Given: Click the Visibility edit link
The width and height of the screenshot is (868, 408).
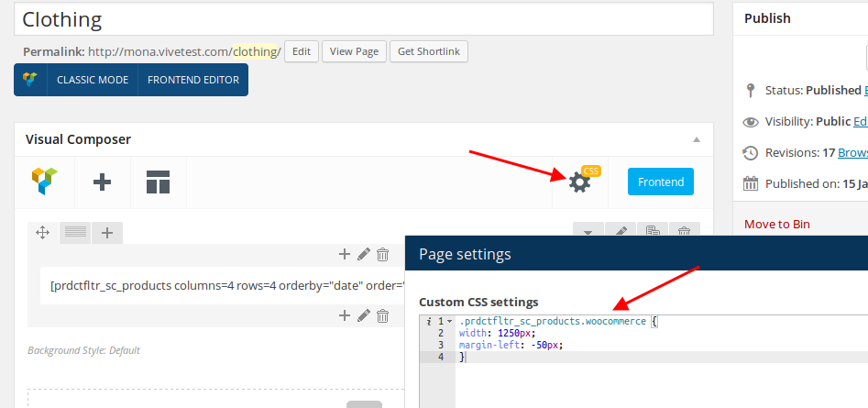Looking at the screenshot, I should click(x=861, y=121).
